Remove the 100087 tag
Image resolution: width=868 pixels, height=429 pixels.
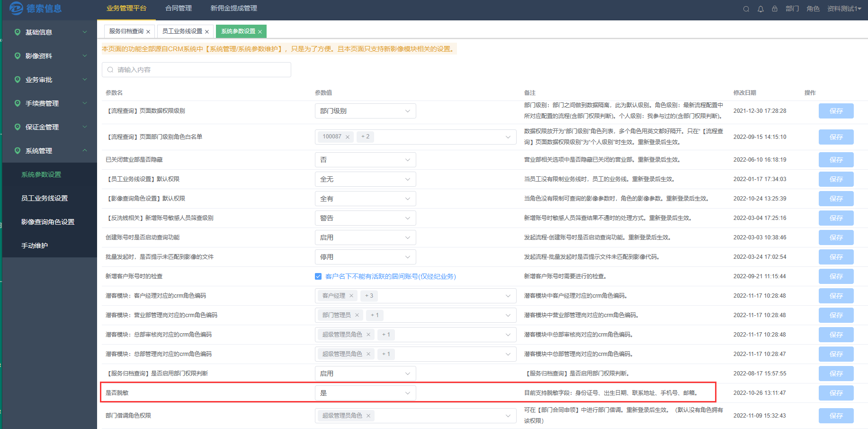[x=348, y=137]
